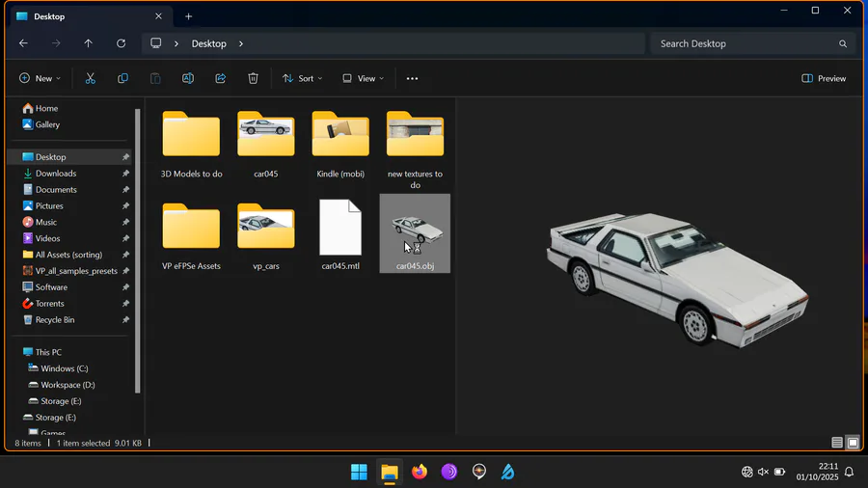Click the Share icon in toolbar
868x488 pixels.
(x=221, y=78)
